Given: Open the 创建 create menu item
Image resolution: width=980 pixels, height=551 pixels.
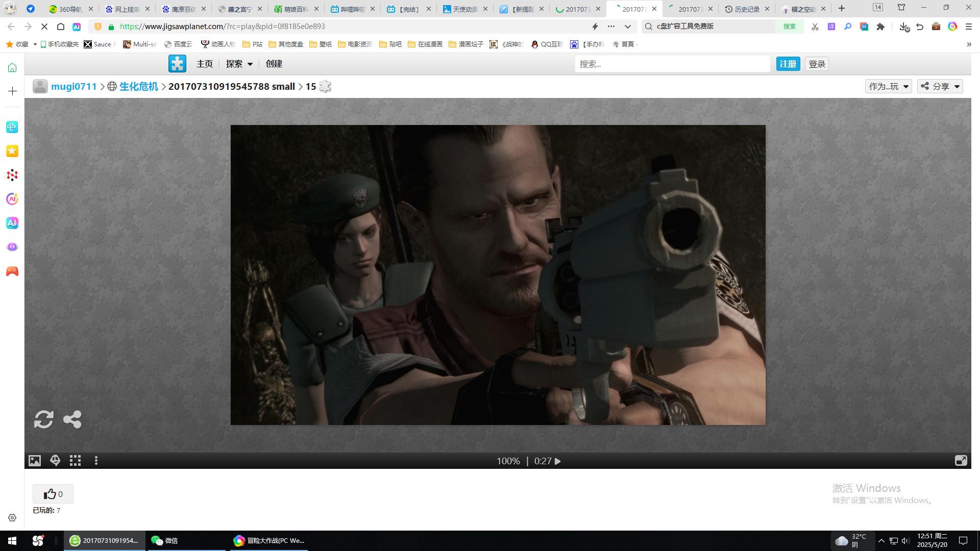Looking at the screenshot, I should [x=274, y=64].
